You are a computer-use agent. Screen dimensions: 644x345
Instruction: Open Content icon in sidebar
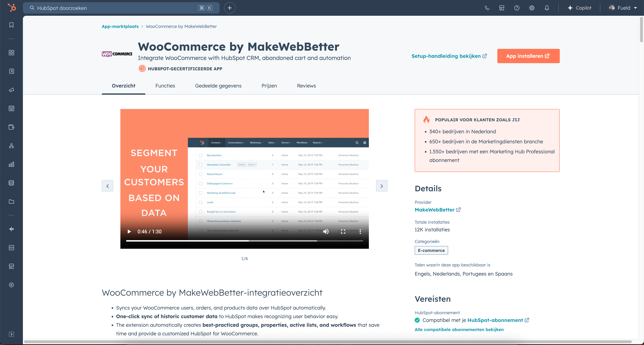pyautogui.click(x=11, y=108)
